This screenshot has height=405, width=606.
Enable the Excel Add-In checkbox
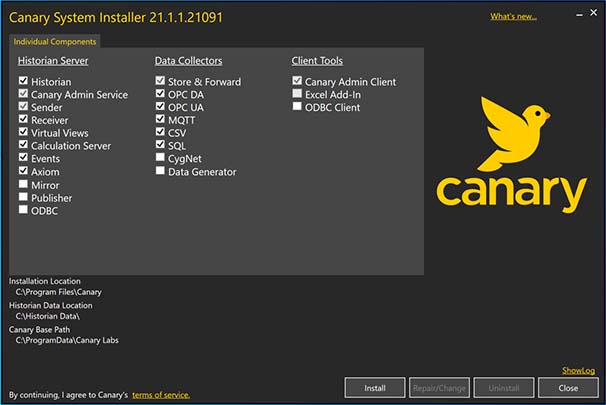point(297,94)
